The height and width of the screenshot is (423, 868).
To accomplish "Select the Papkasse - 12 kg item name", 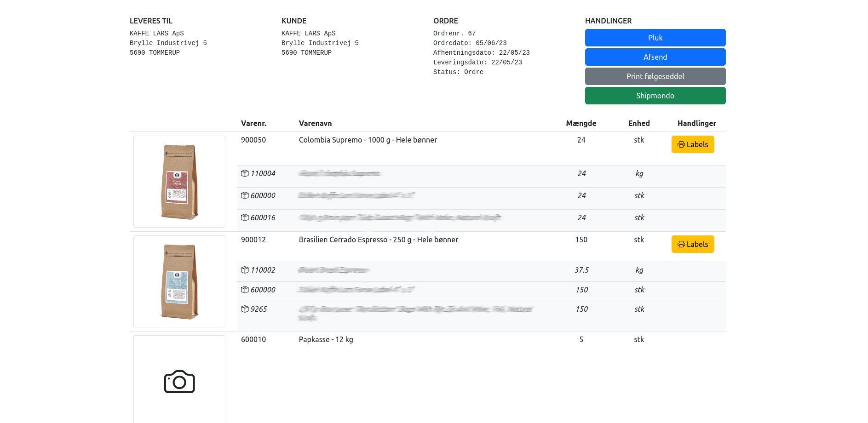I will coord(326,339).
